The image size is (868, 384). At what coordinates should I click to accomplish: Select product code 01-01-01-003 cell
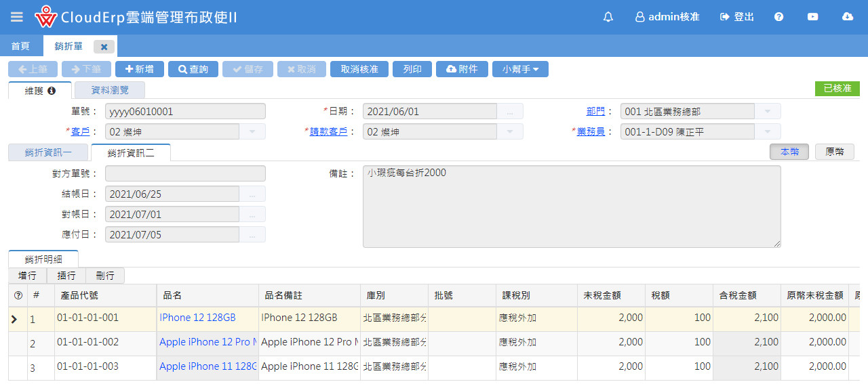click(105, 367)
